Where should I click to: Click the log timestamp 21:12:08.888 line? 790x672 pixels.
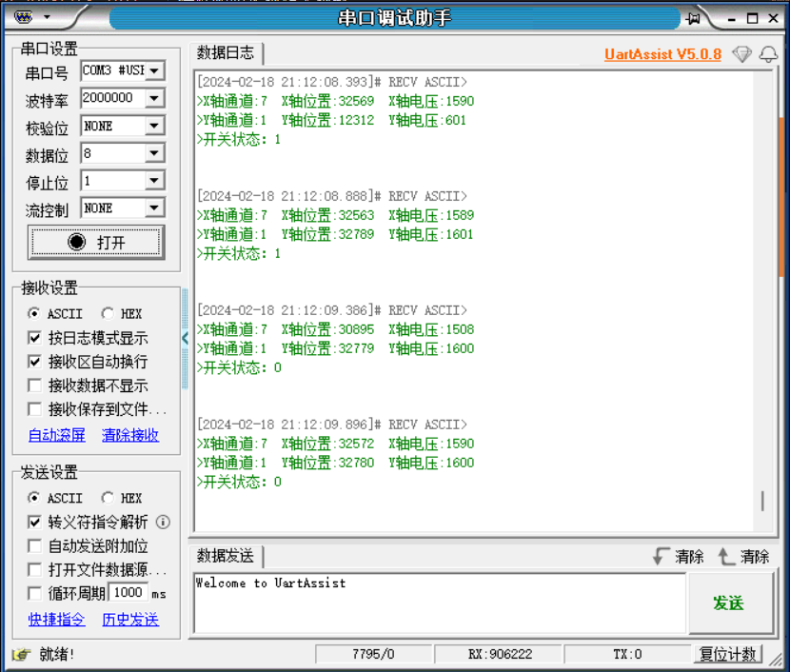click(332, 196)
